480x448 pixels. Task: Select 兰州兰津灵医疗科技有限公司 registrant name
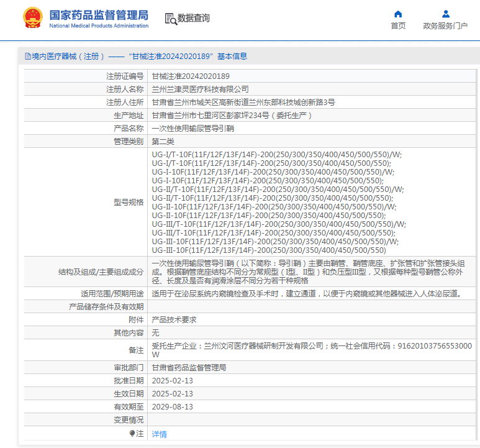tap(200, 89)
